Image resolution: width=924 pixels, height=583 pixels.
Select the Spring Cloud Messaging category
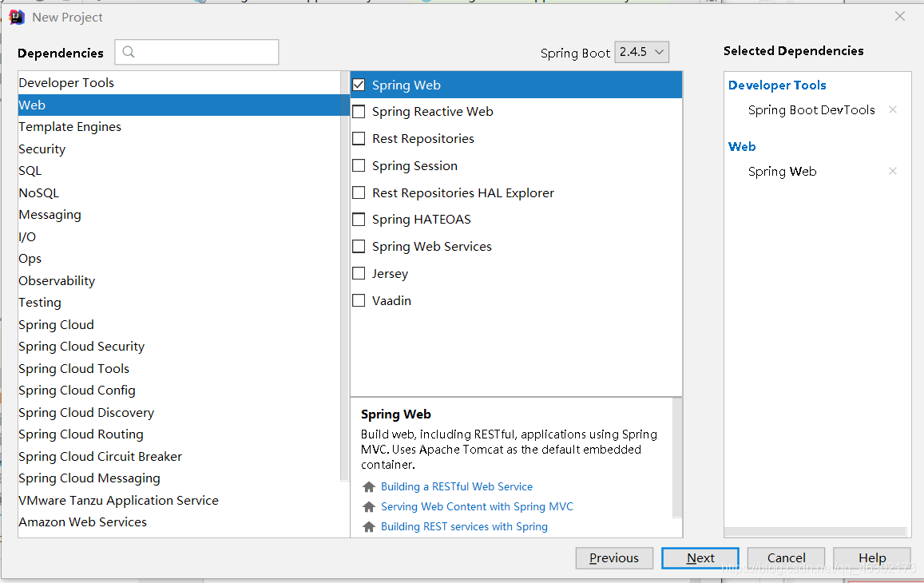(179, 478)
